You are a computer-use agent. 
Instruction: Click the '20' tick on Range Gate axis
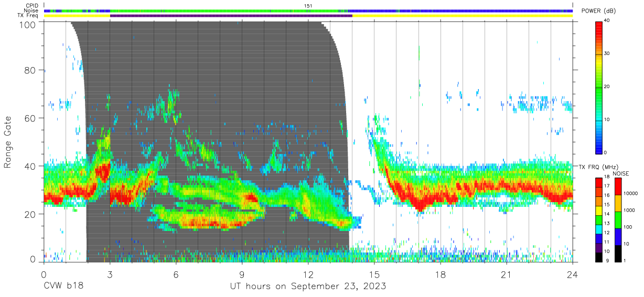(x=30, y=214)
